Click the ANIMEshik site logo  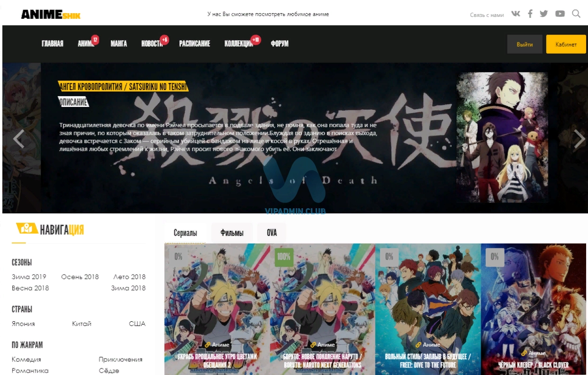click(x=51, y=15)
